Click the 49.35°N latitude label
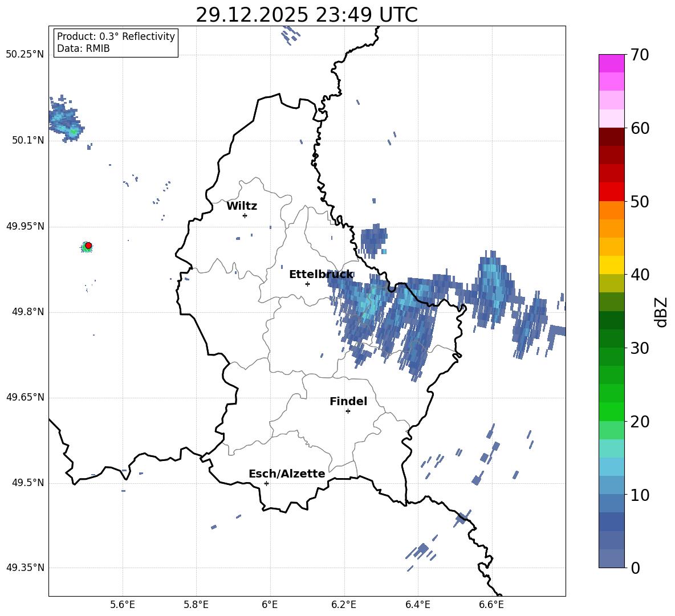This screenshot has width=675, height=616. (25, 568)
